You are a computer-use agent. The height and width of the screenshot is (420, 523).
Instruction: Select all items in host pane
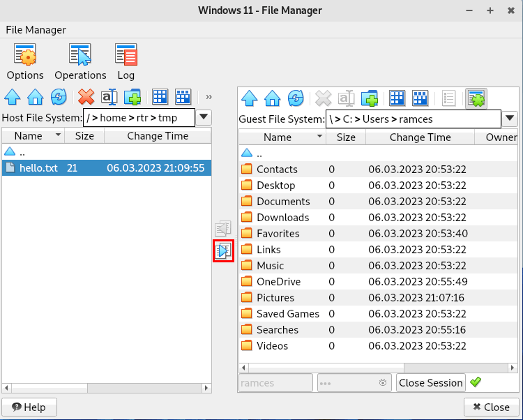pos(160,97)
